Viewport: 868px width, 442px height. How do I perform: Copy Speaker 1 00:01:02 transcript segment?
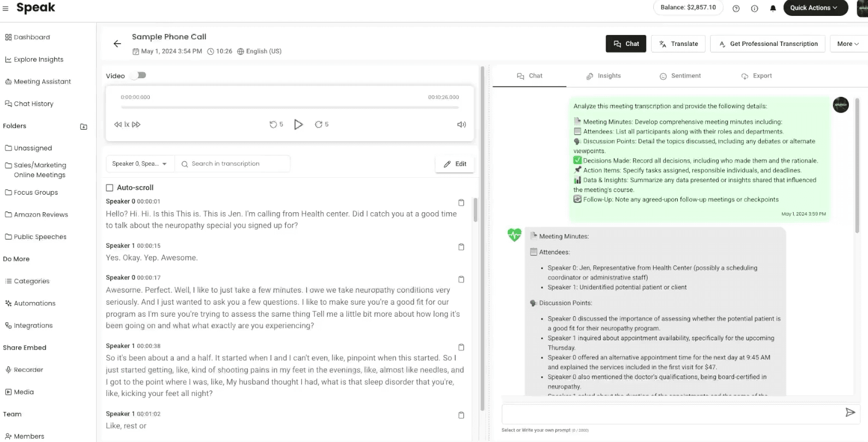[x=461, y=415]
